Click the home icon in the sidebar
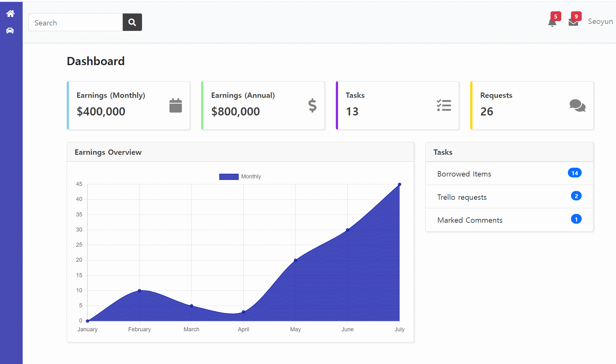 (x=10, y=14)
